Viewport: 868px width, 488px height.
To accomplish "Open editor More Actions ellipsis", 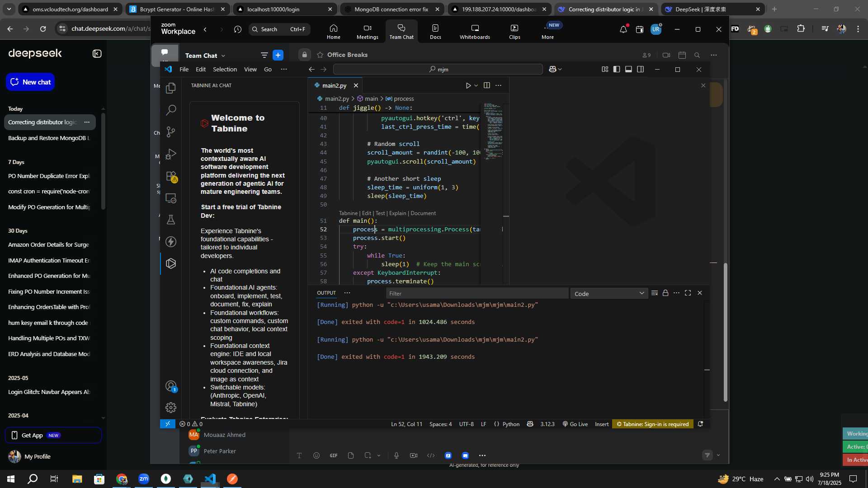I will point(498,85).
